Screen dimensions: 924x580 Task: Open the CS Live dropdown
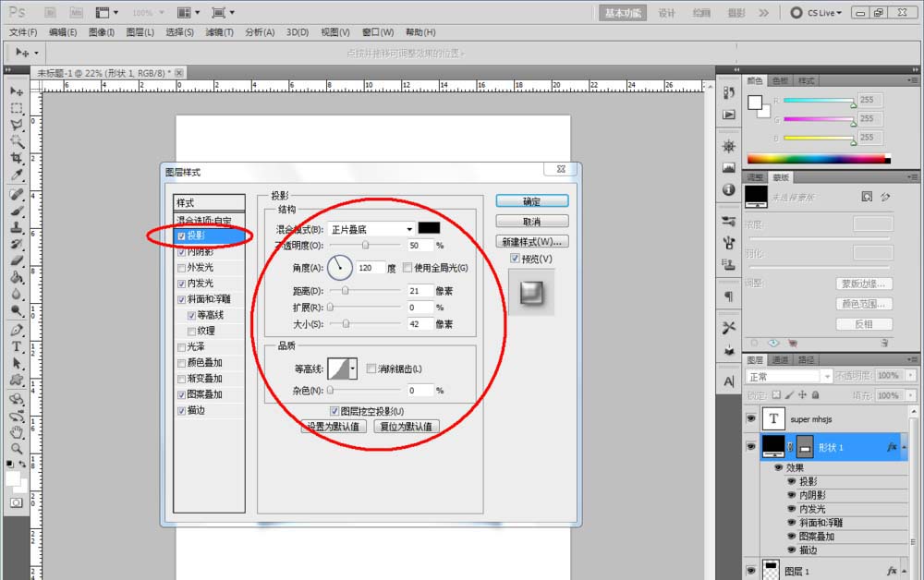824,12
